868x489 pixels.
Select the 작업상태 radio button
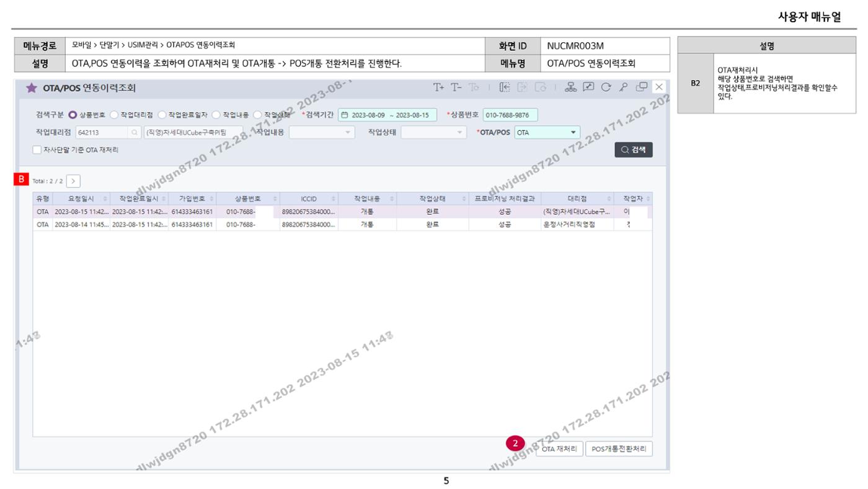tap(257, 115)
